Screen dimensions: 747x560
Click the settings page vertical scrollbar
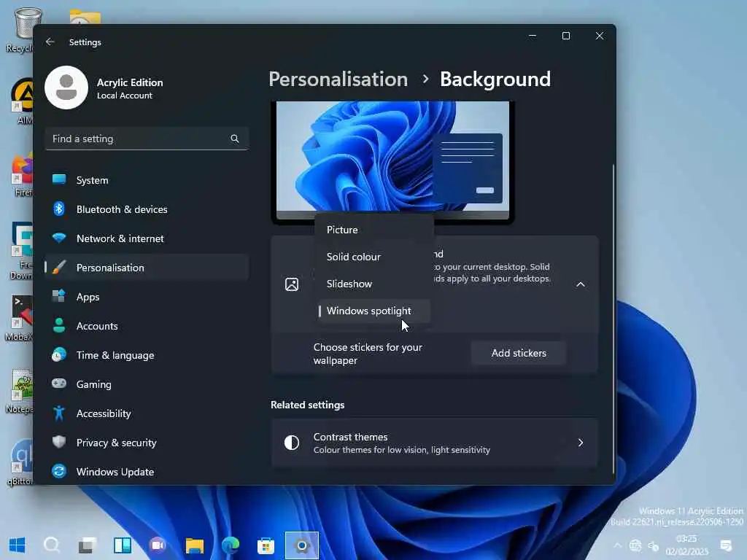pos(613,318)
